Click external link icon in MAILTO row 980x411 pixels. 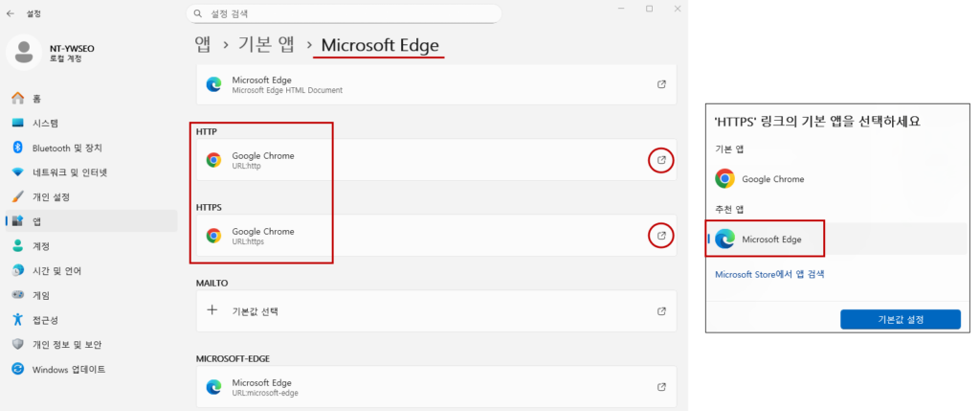661,311
